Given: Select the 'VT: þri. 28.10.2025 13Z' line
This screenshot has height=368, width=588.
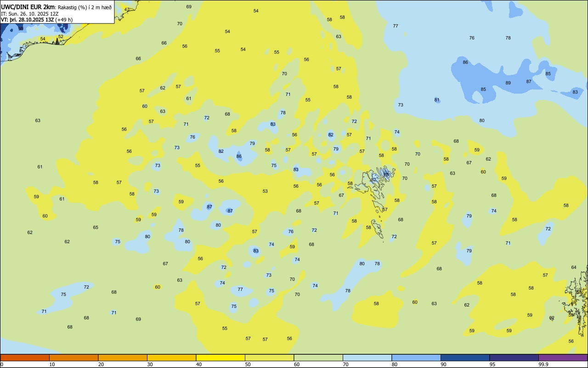Looking at the screenshot, I should (x=28, y=20).
